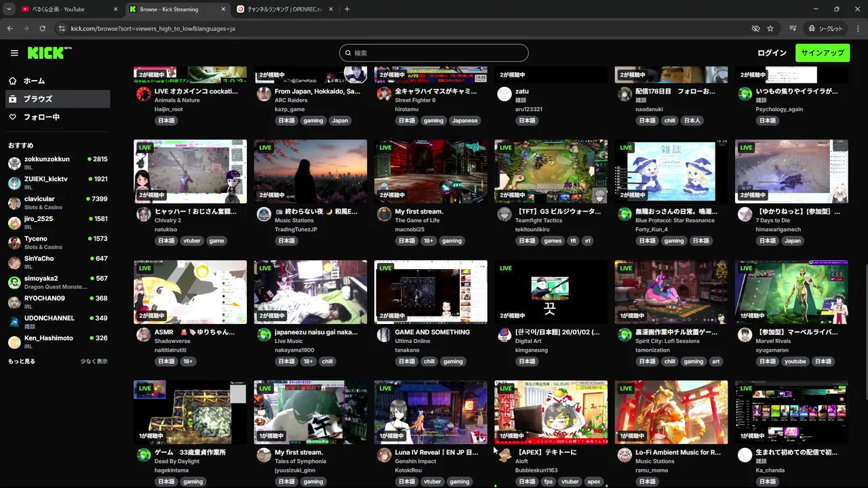Click TradingTunezJP channel avatar
Screen dimensions: 868x488
264,214
